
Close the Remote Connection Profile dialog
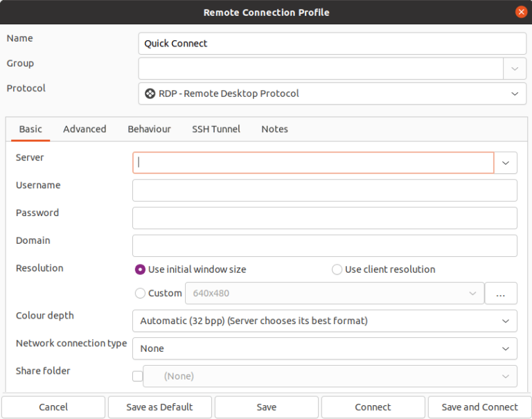[x=521, y=12]
